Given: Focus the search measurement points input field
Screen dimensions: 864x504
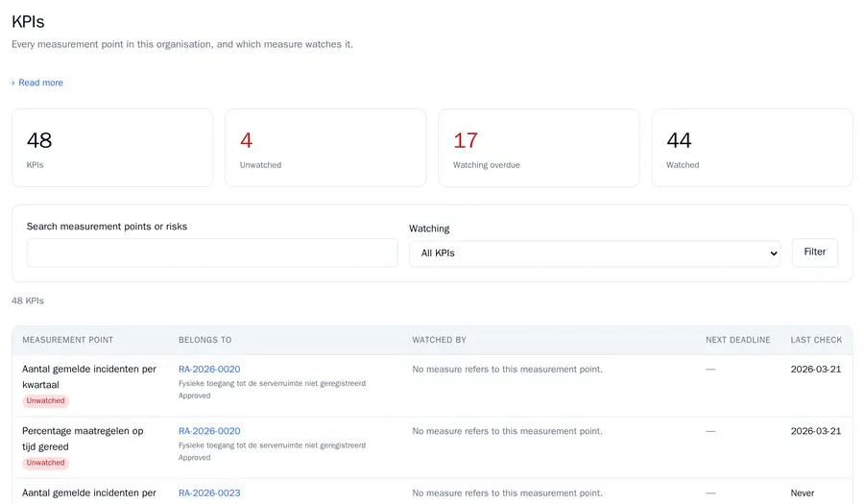Looking at the screenshot, I should point(212,252).
